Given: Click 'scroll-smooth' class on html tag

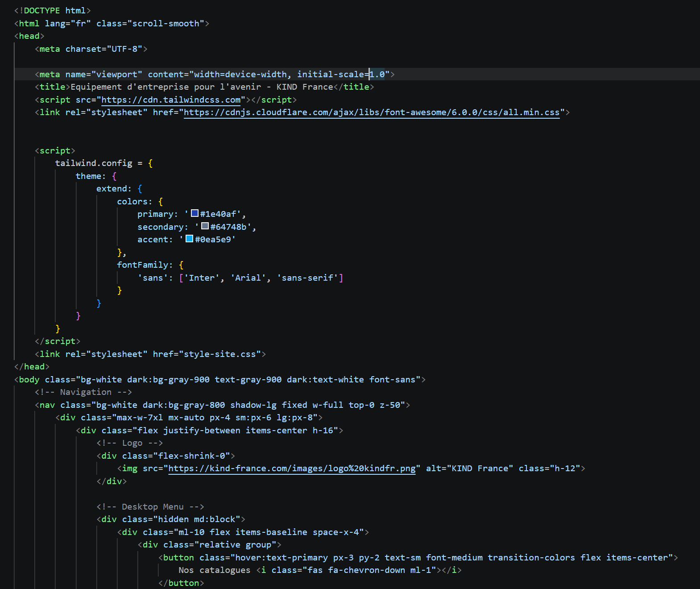Looking at the screenshot, I should pos(166,24).
